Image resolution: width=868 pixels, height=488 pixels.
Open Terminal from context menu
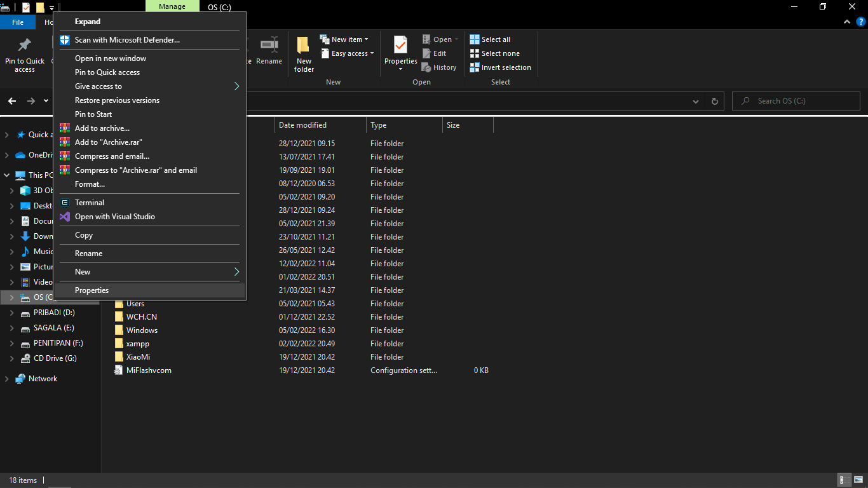(149, 203)
